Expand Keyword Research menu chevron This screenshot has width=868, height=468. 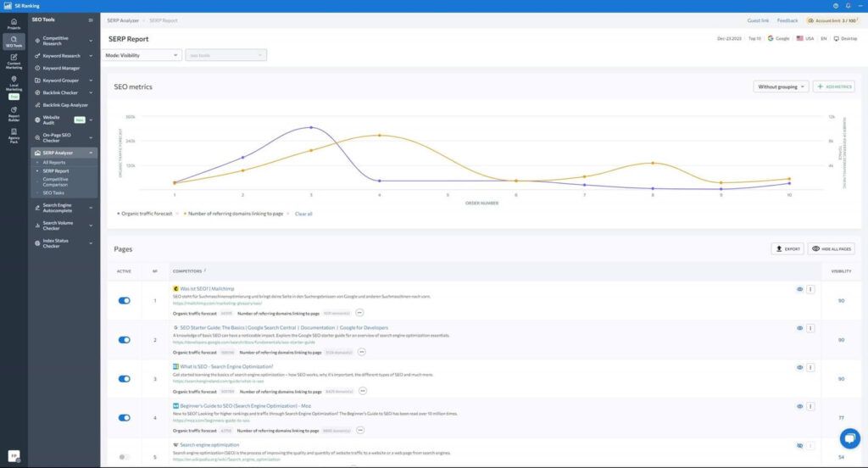[91, 56]
